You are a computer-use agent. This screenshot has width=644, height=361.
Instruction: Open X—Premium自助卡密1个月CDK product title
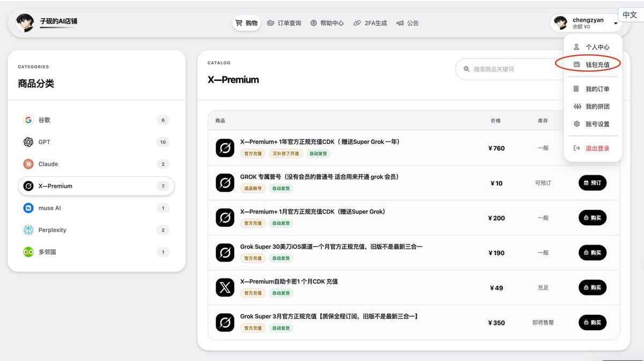pos(289,281)
